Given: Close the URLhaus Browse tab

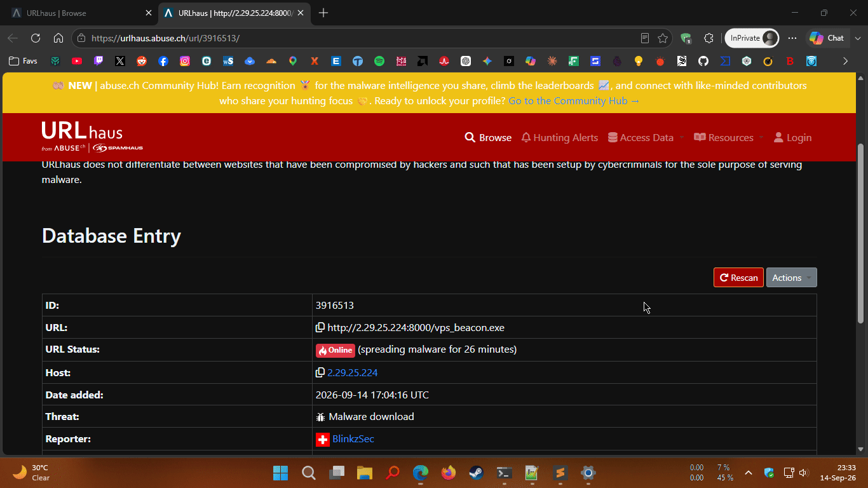Looking at the screenshot, I should (x=149, y=13).
